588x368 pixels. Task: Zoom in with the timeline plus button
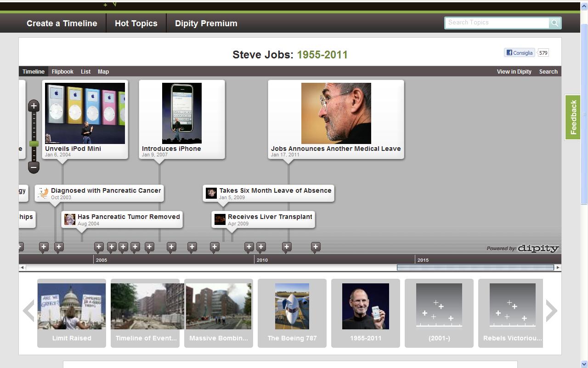[34, 106]
